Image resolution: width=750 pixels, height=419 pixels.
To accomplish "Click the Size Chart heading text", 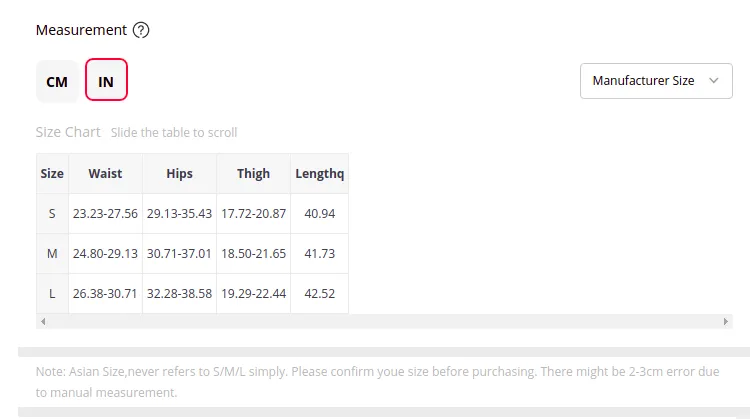I will tap(68, 132).
